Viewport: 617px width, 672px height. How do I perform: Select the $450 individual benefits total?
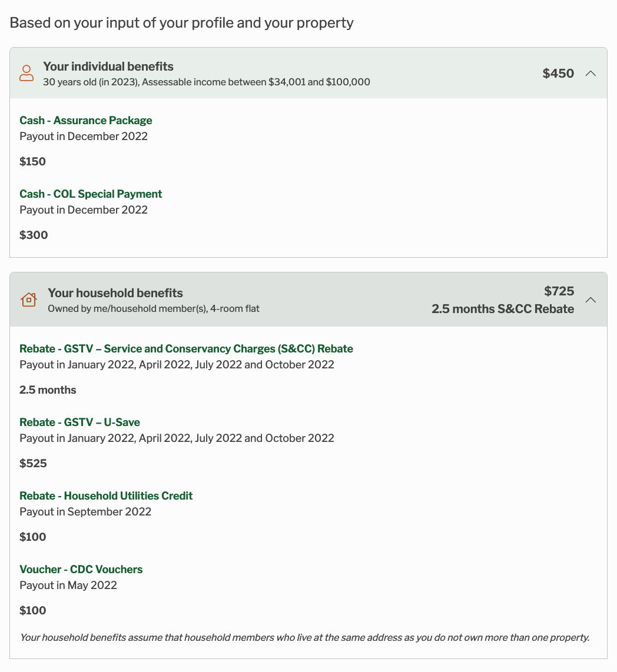coord(558,74)
